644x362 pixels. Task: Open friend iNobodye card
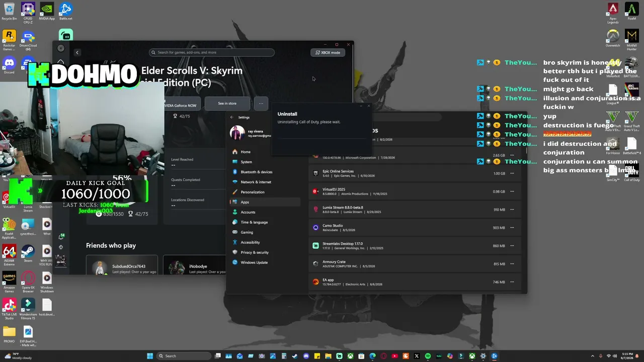pos(195,265)
